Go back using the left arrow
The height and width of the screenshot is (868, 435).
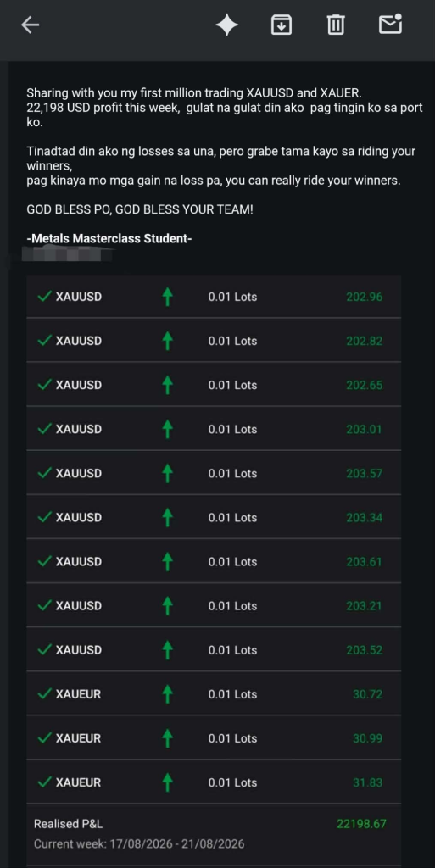(x=30, y=25)
